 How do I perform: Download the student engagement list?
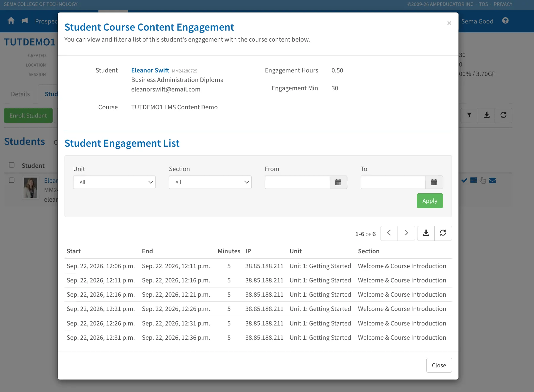[x=426, y=233]
